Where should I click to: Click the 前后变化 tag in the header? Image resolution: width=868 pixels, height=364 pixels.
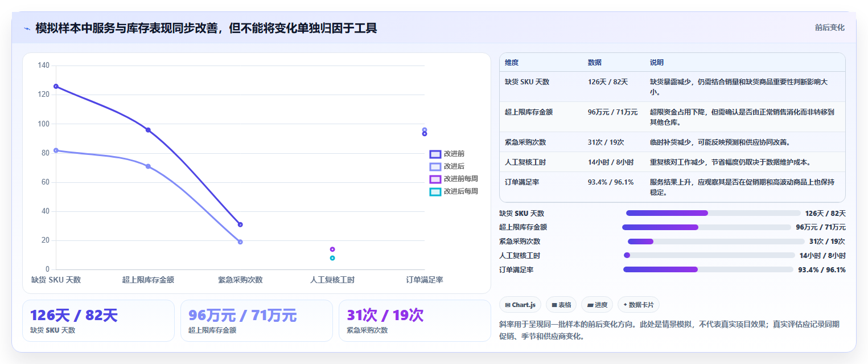829,27
